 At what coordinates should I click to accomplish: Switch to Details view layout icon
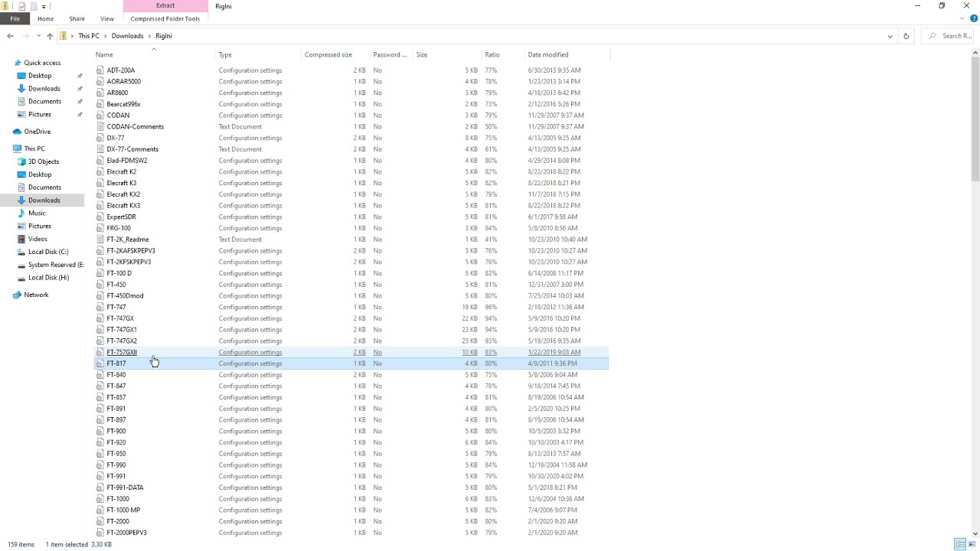(960, 544)
